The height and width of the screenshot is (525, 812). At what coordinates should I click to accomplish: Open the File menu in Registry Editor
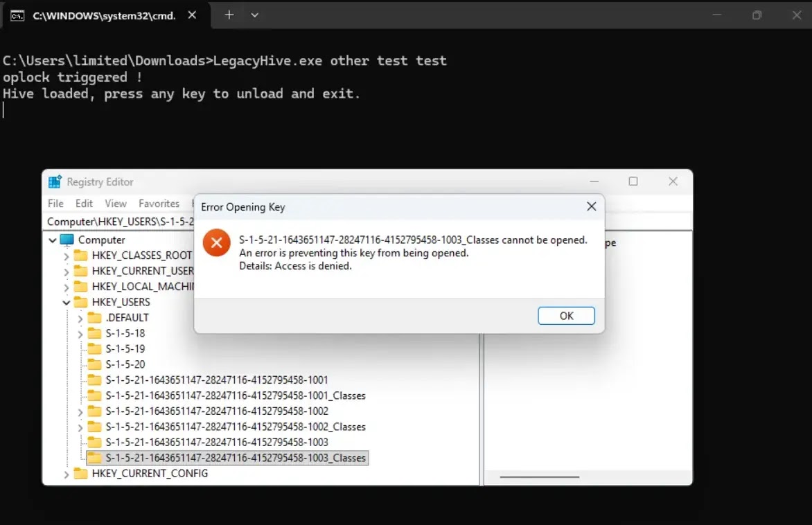[x=55, y=204]
